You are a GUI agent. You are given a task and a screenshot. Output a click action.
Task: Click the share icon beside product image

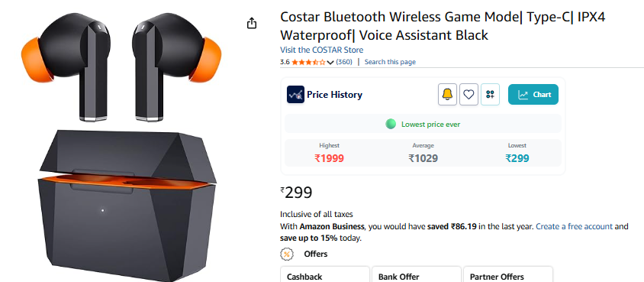coord(252,24)
